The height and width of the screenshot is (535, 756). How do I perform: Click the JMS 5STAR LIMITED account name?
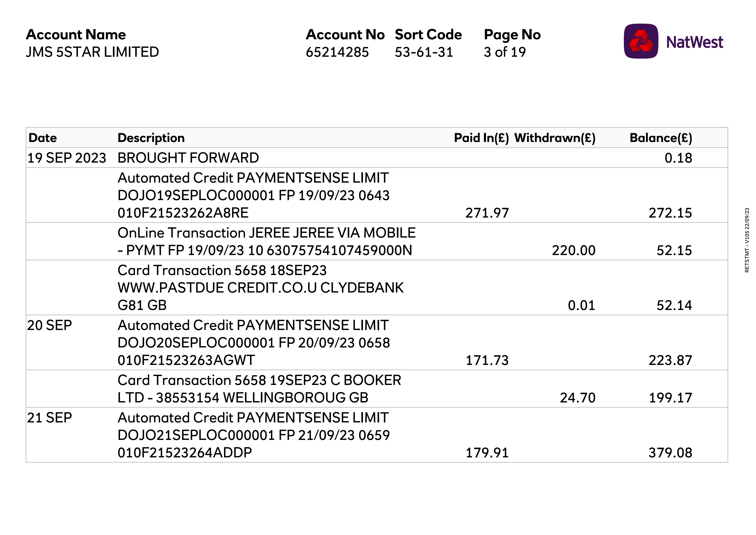(92, 52)
